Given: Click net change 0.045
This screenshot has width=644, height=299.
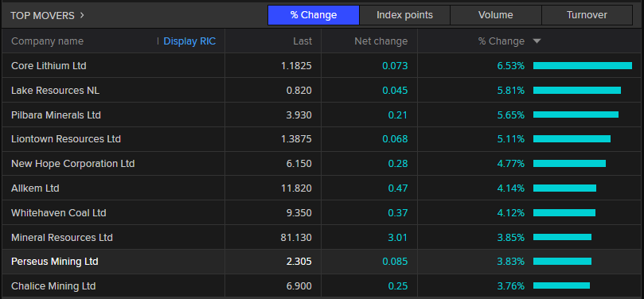Looking at the screenshot, I should click(x=395, y=90).
